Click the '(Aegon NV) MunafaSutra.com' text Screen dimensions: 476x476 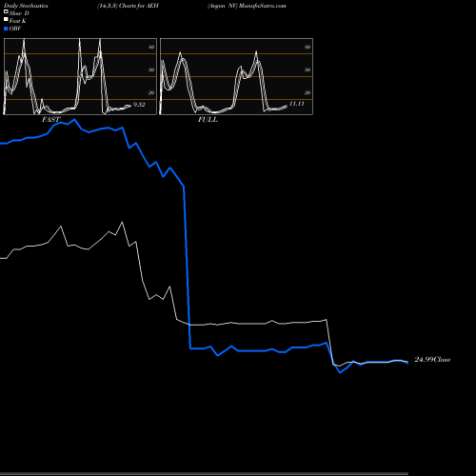[x=247, y=6]
